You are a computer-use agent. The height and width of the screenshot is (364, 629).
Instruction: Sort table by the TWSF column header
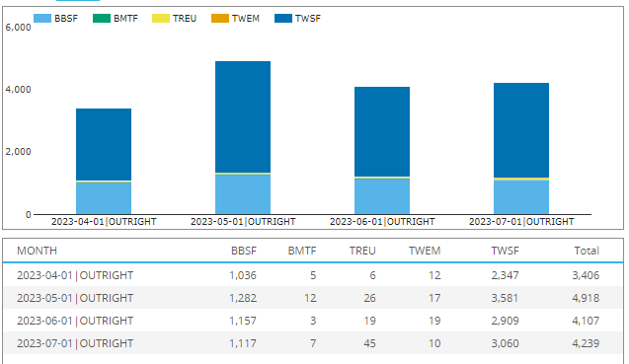click(505, 251)
